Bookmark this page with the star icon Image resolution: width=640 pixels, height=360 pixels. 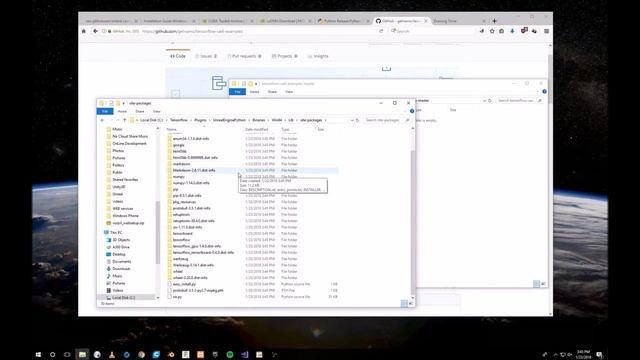click(492, 31)
